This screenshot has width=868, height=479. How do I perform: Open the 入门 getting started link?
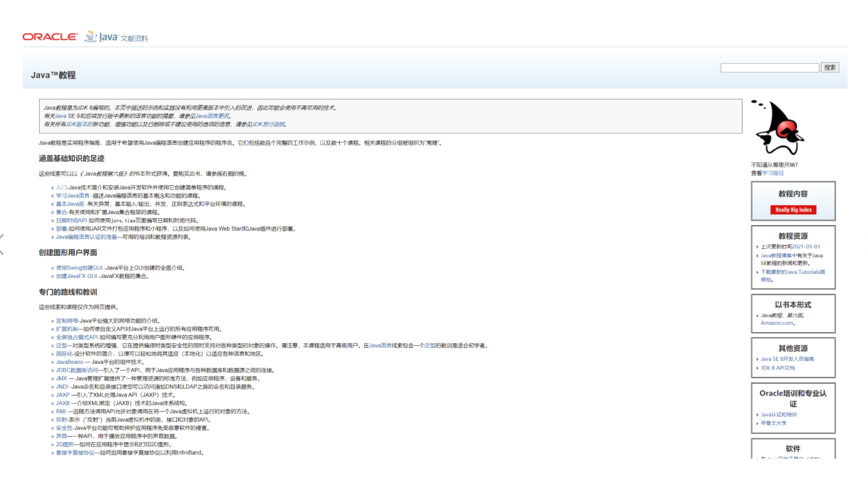pos(61,187)
